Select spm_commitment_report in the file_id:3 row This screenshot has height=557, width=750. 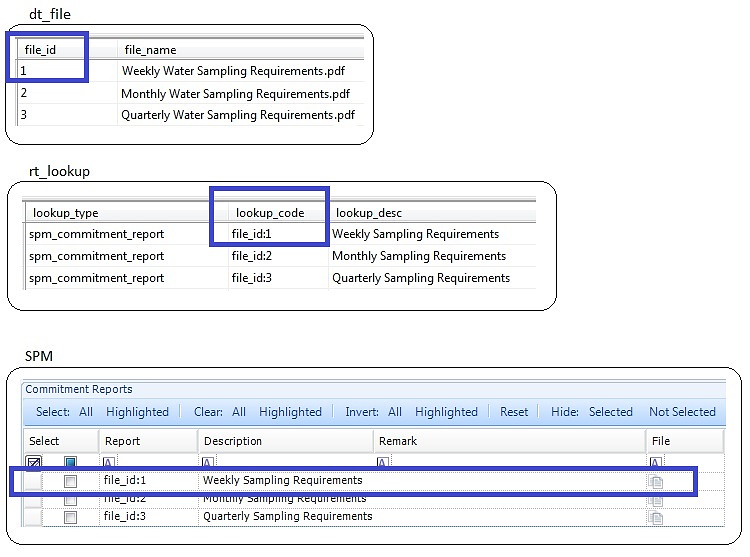97,278
